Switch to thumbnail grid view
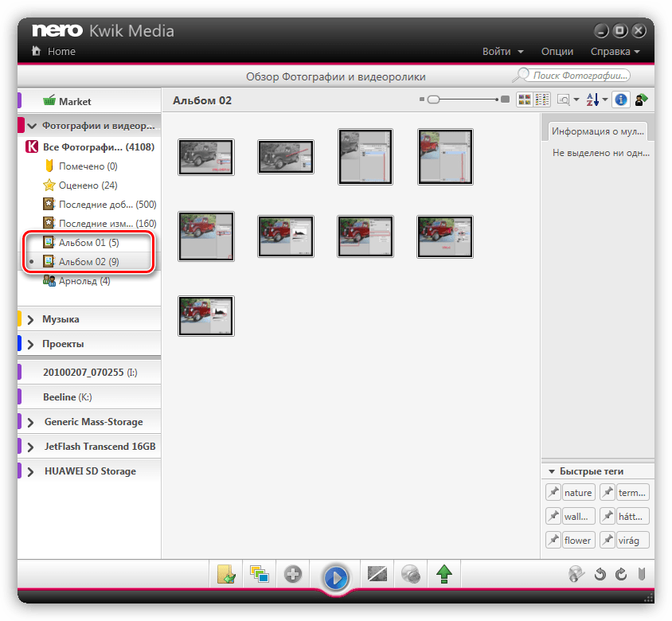Image resolution: width=672 pixels, height=621 pixels. click(x=525, y=100)
